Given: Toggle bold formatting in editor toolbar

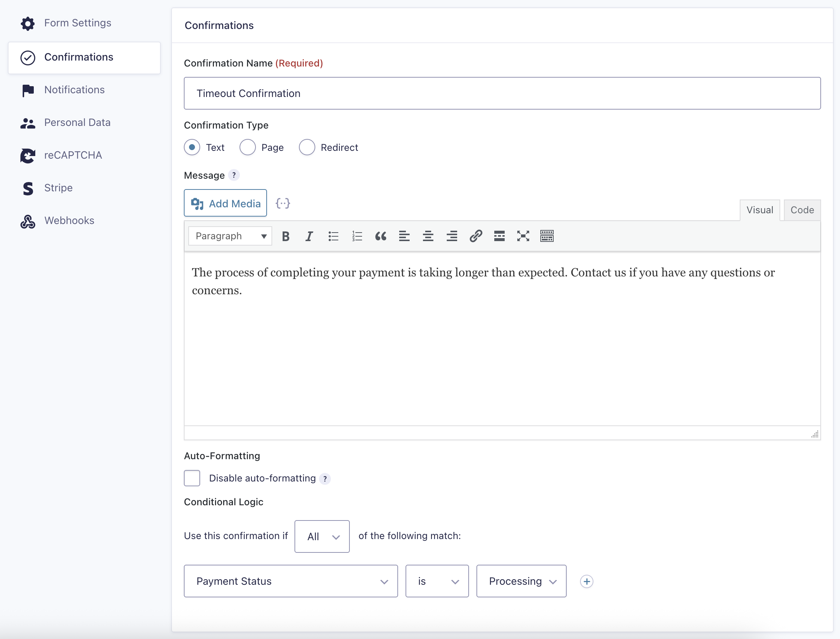Looking at the screenshot, I should pos(286,236).
